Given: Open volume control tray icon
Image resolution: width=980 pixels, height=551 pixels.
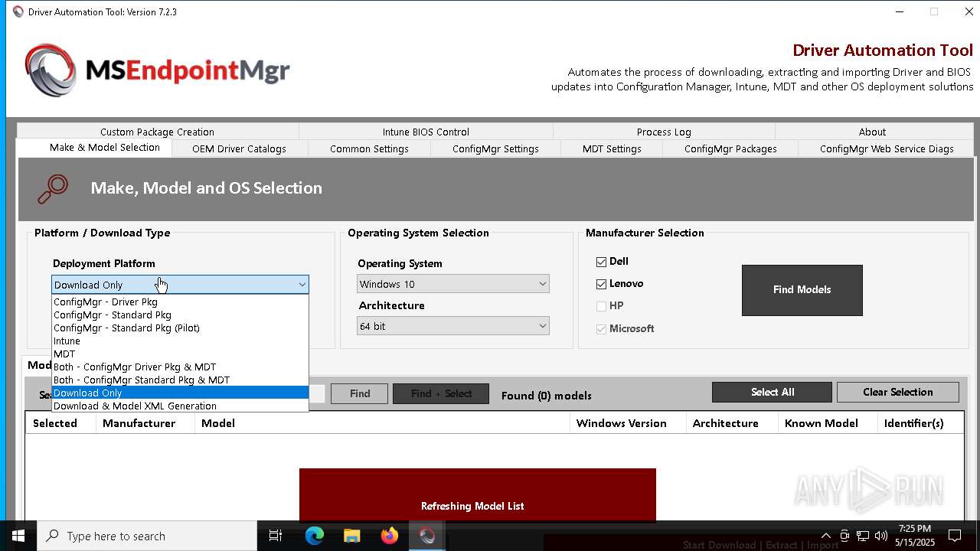Looking at the screenshot, I should click(880, 536).
